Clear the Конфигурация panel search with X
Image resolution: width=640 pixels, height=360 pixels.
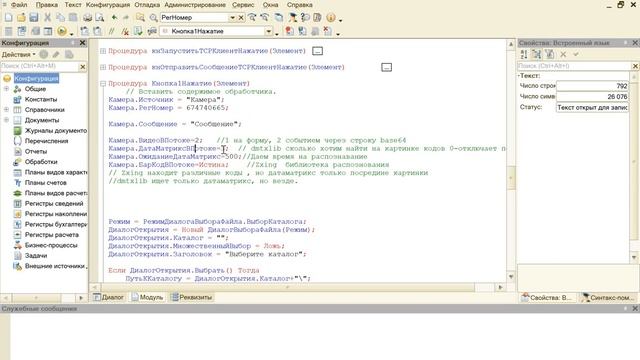[82, 66]
